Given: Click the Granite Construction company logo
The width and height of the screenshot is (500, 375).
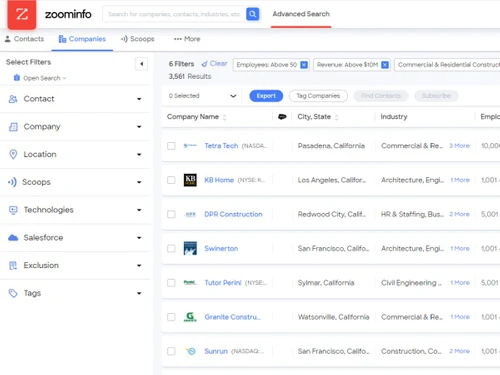Looking at the screenshot, I should pyautogui.click(x=190, y=317).
